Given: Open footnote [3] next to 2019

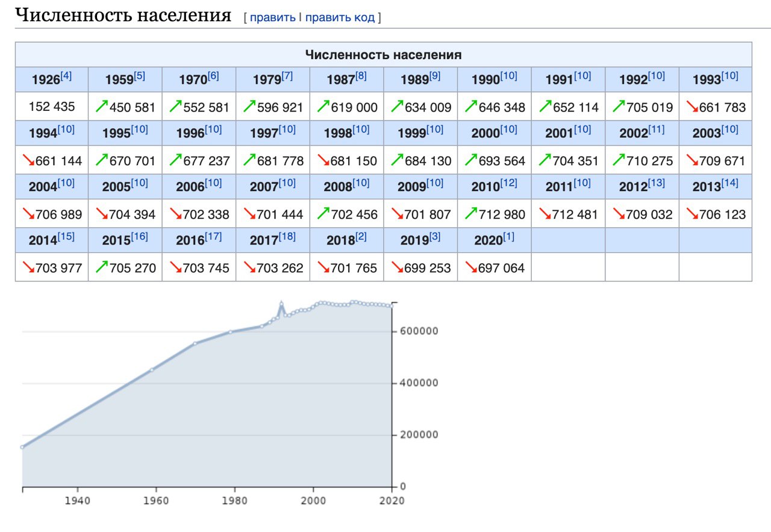Looking at the screenshot, I should click(x=435, y=237).
